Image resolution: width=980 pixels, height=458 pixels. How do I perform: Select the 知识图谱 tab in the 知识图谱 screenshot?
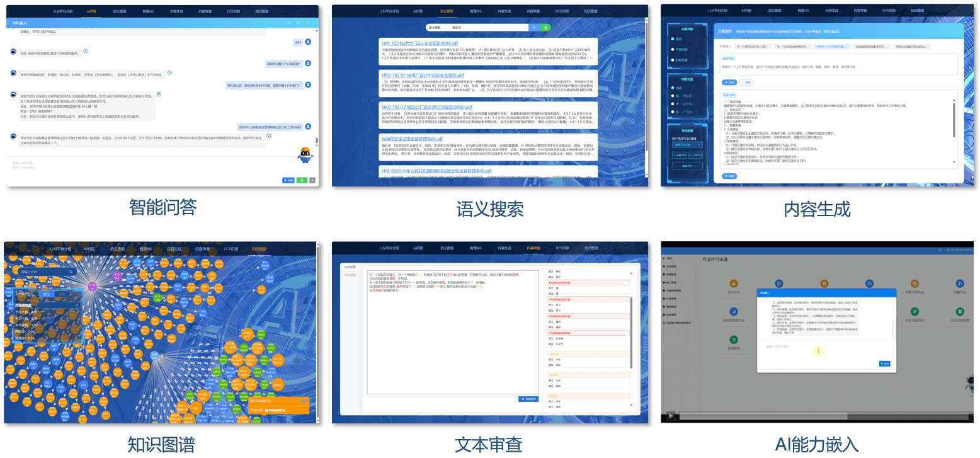click(x=259, y=249)
